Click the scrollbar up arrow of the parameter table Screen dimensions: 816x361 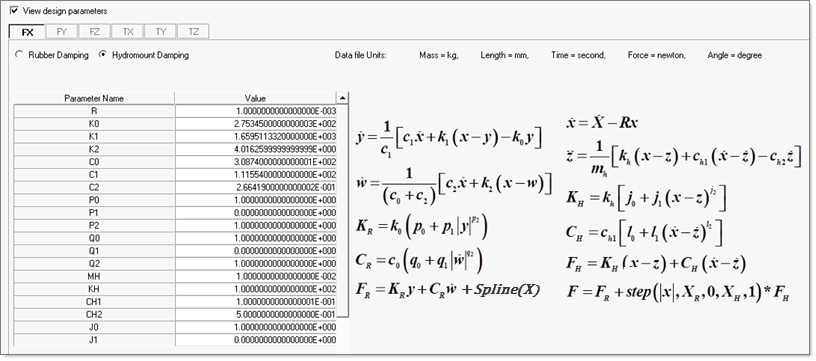click(x=342, y=98)
